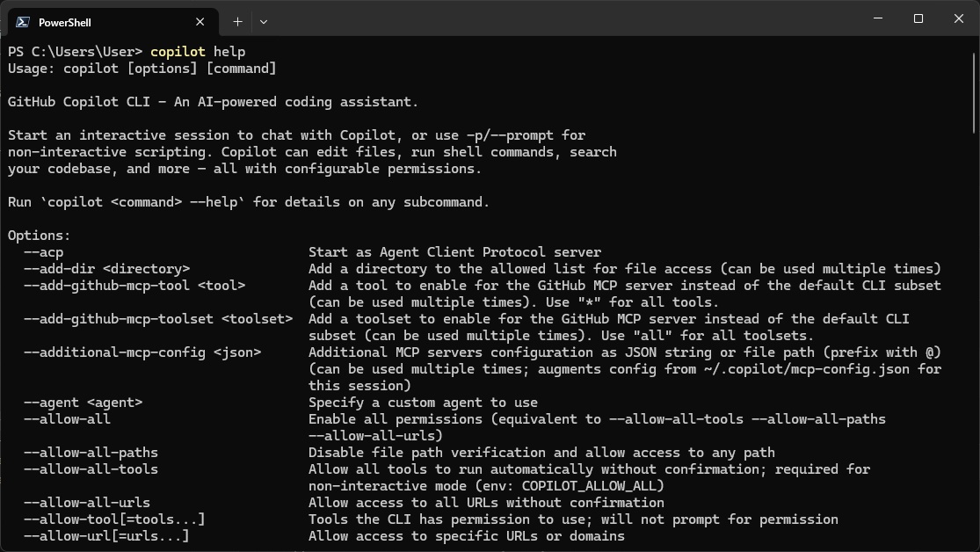Close the terminal window
This screenshot has height=552, width=980.
click(x=959, y=18)
